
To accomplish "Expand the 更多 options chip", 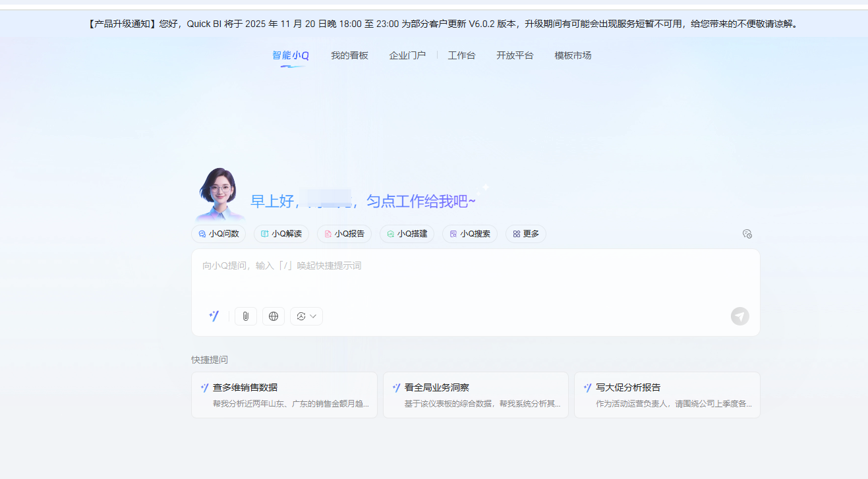I will pyautogui.click(x=525, y=234).
